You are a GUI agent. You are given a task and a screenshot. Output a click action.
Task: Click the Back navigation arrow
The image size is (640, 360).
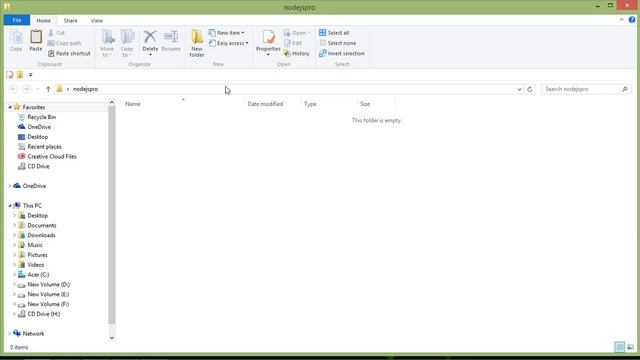point(13,89)
